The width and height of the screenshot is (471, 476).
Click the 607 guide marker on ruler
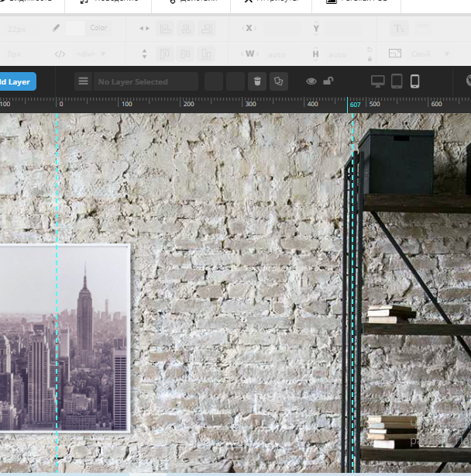355,105
